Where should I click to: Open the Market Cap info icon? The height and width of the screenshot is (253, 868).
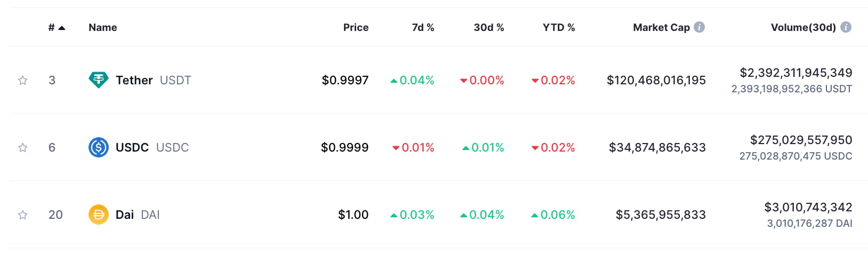pyautogui.click(x=700, y=27)
